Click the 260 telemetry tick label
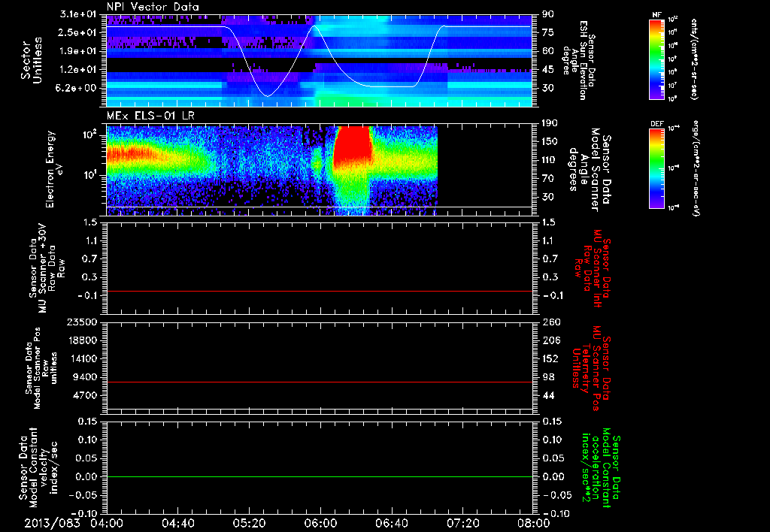Image resolution: width=770 pixels, height=532 pixels. pyautogui.click(x=551, y=322)
